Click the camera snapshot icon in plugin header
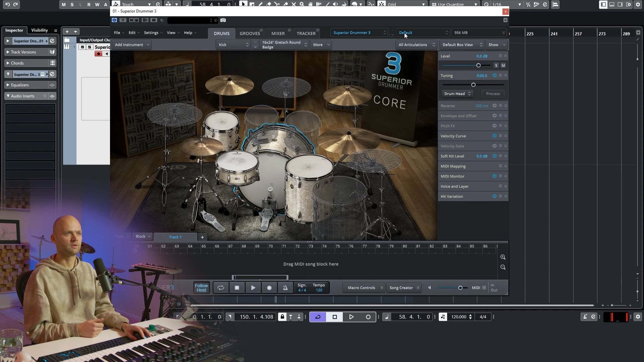Viewport: 644px width, 362px height. tap(223, 20)
